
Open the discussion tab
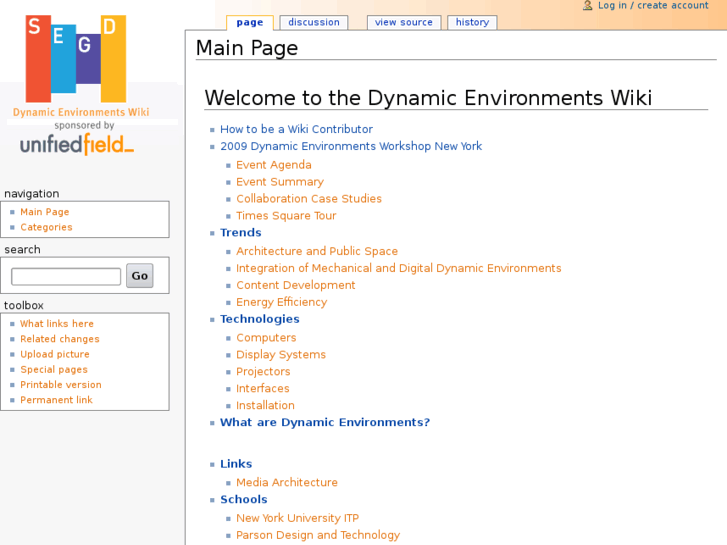point(314,22)
